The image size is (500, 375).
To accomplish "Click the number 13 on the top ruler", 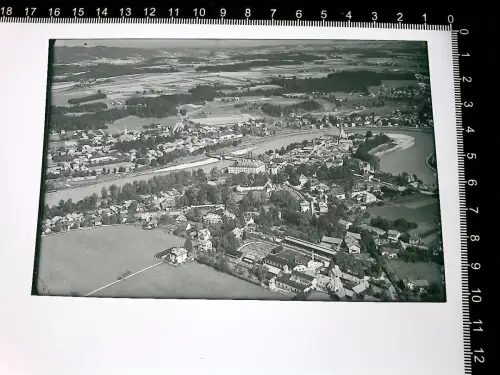I will pyautogui.click(x=125, y=12).
